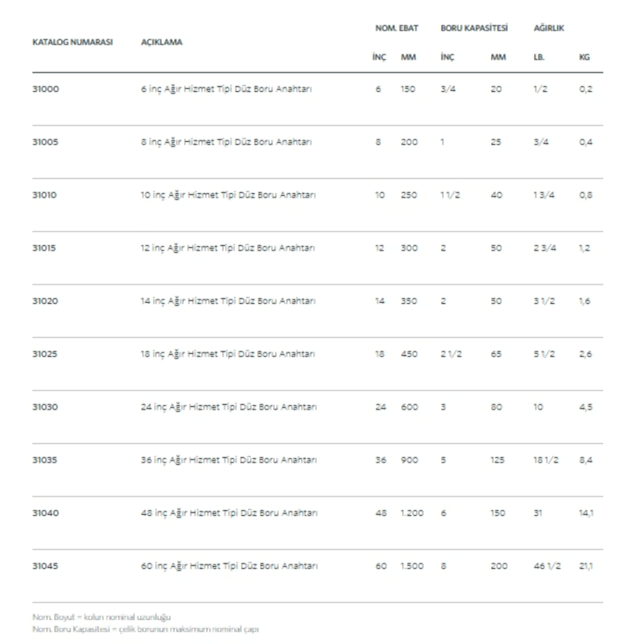Click the KG sub-header
This screenshot has height=644, width=644.
coord(584,58)
